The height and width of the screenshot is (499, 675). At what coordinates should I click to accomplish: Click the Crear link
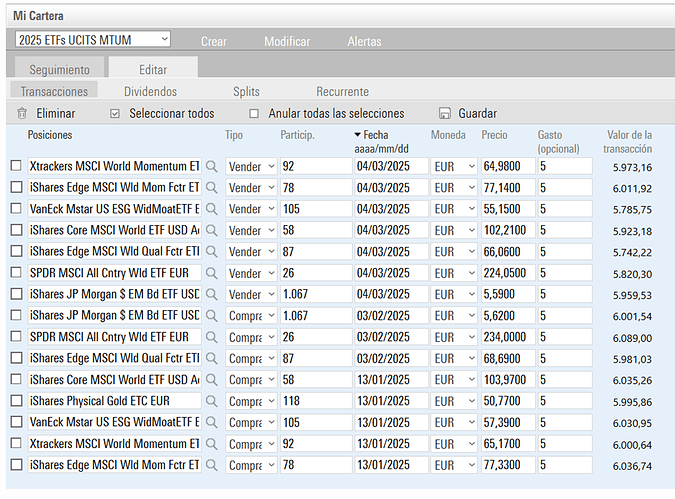pyautogui.click(x=214, y=41)
